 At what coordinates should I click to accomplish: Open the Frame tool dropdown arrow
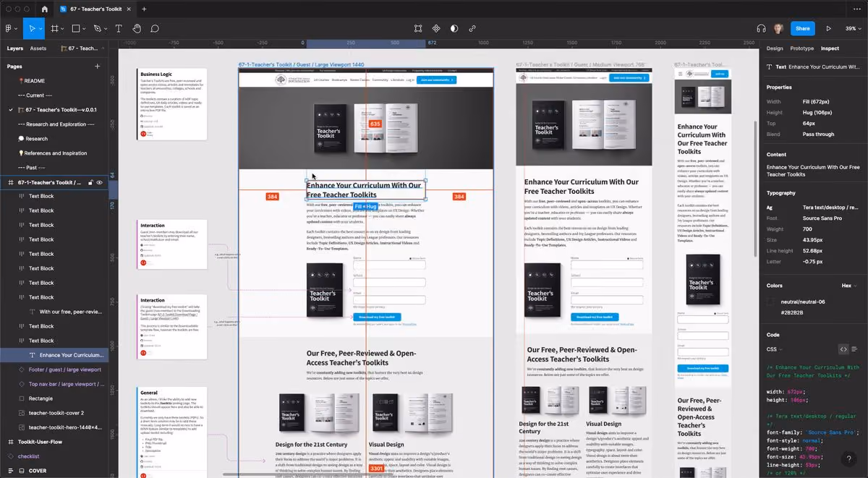coord(63,29)
